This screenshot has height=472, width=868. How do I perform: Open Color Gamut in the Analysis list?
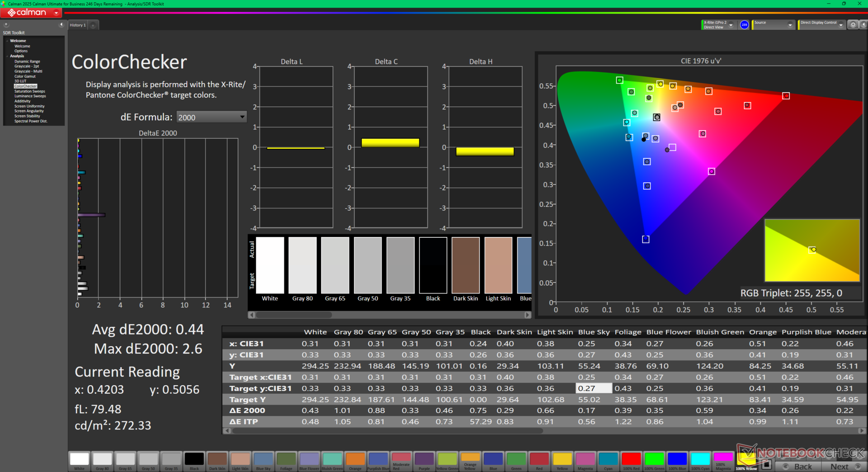point(25,76)
